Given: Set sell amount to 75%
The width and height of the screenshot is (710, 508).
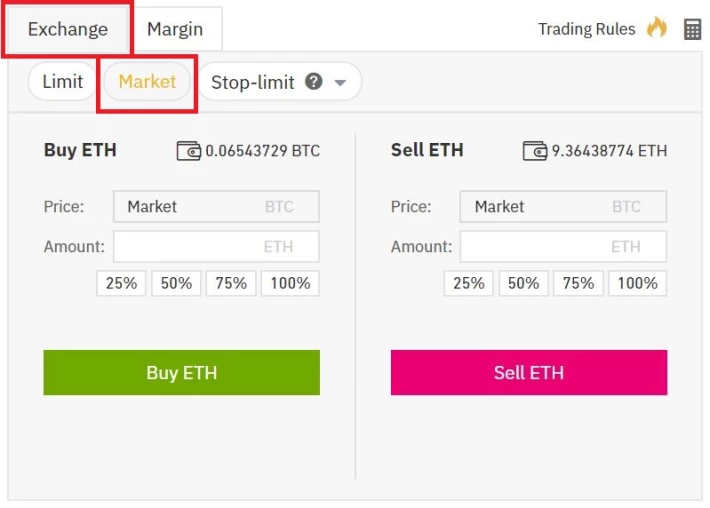Looking at the screenshot, I should [x=578, y=283].
